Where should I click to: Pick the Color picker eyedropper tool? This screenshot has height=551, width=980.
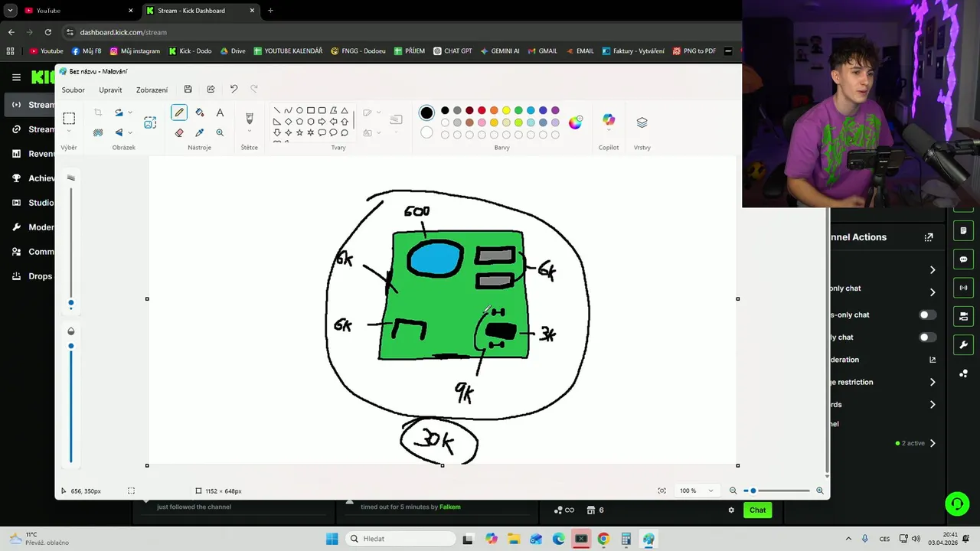[200, 132]
